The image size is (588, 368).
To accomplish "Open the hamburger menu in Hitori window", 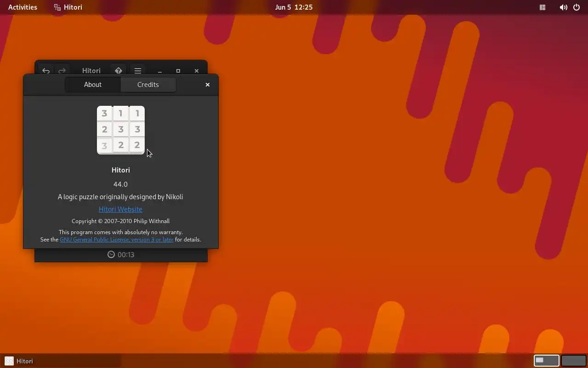I will (138, 71).
